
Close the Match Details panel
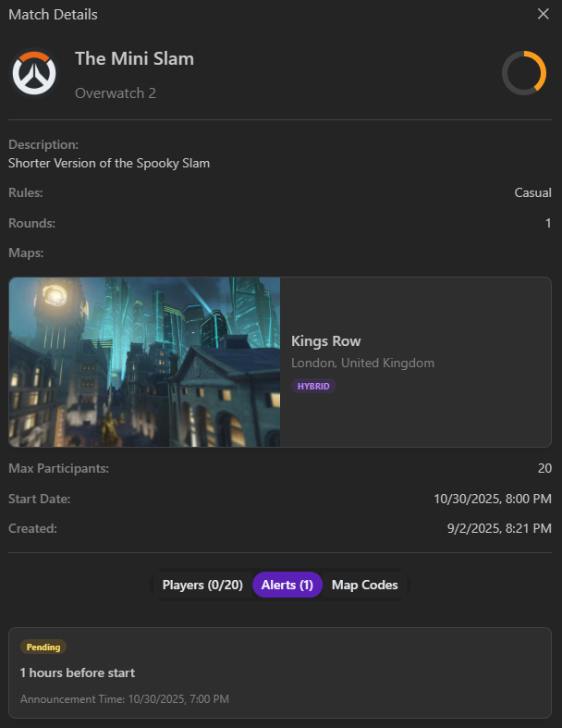point(544,14)
